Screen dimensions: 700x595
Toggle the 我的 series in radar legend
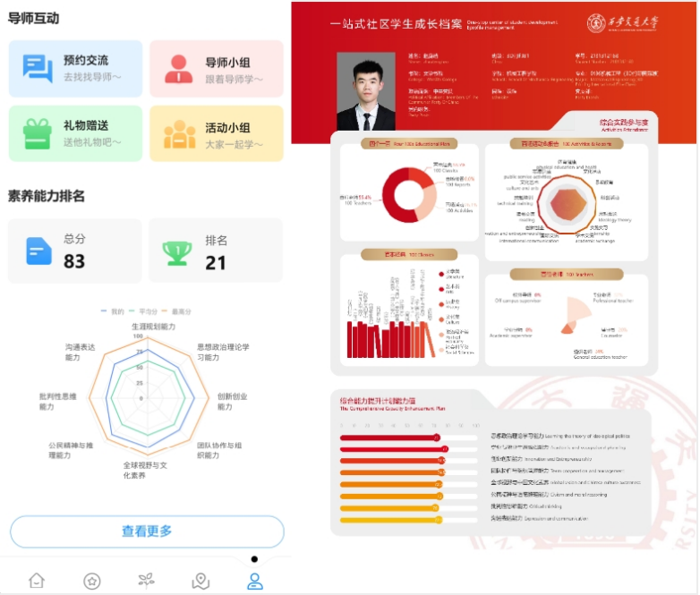pos(113,311)
